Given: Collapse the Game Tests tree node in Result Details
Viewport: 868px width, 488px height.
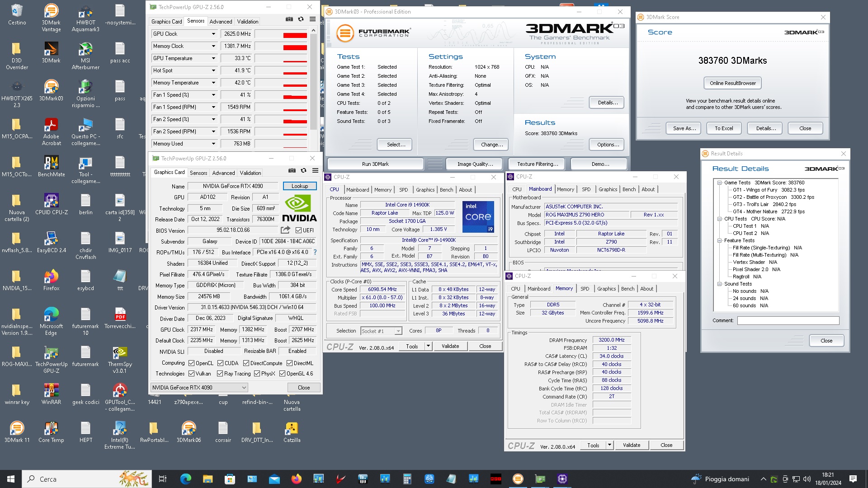Looking at the screenshot, I should click(x=719, y=183).
